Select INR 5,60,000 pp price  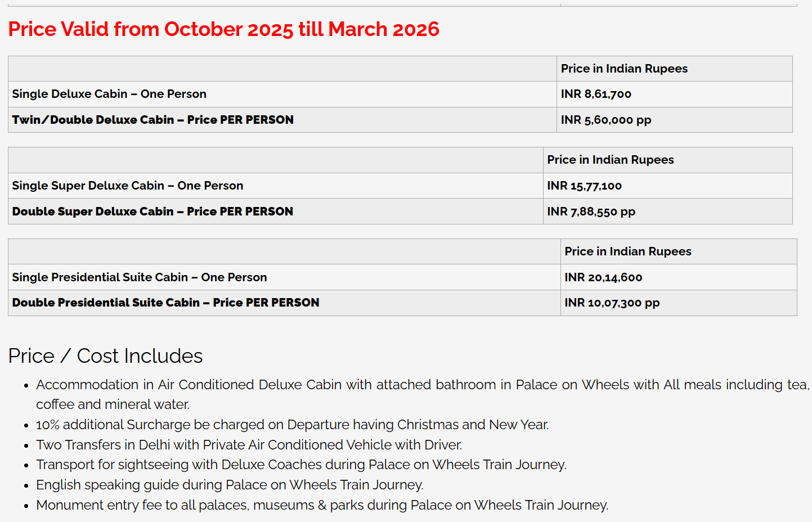pyautogui.click(x=605, y=120)
